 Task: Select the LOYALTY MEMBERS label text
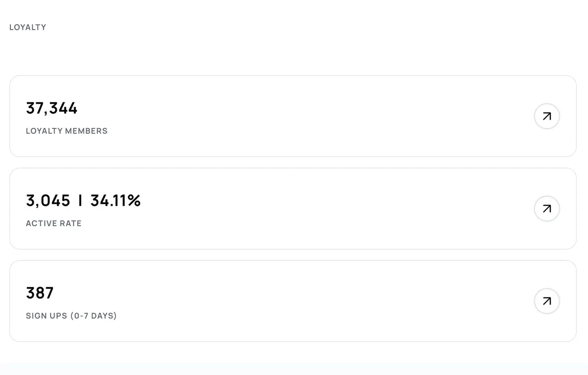coord(67,131)
